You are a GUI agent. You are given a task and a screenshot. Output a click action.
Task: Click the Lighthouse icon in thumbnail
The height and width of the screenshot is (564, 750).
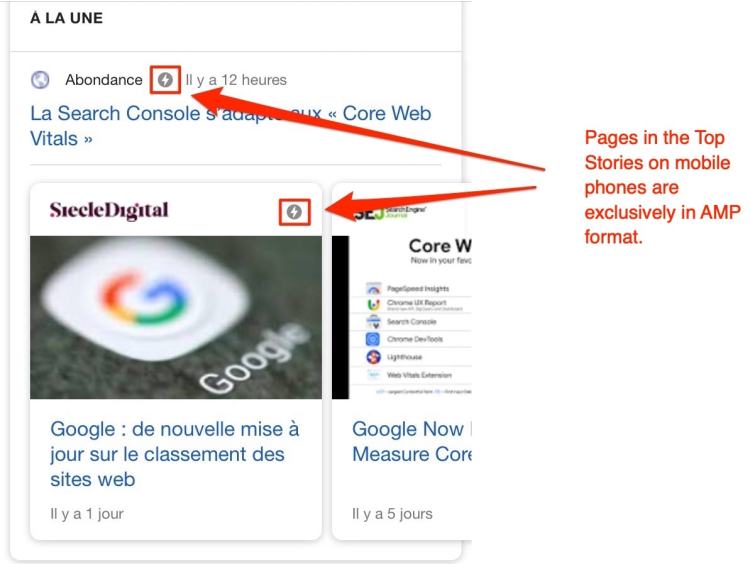coord(373,357)
